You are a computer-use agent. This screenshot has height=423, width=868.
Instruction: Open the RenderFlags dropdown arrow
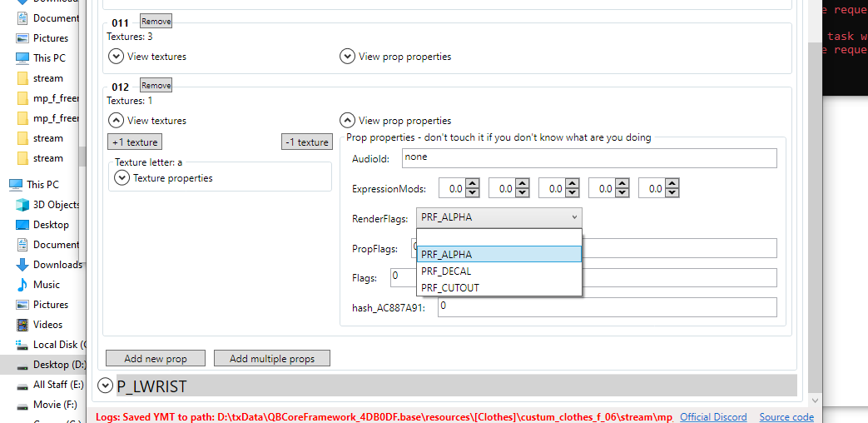574,217
